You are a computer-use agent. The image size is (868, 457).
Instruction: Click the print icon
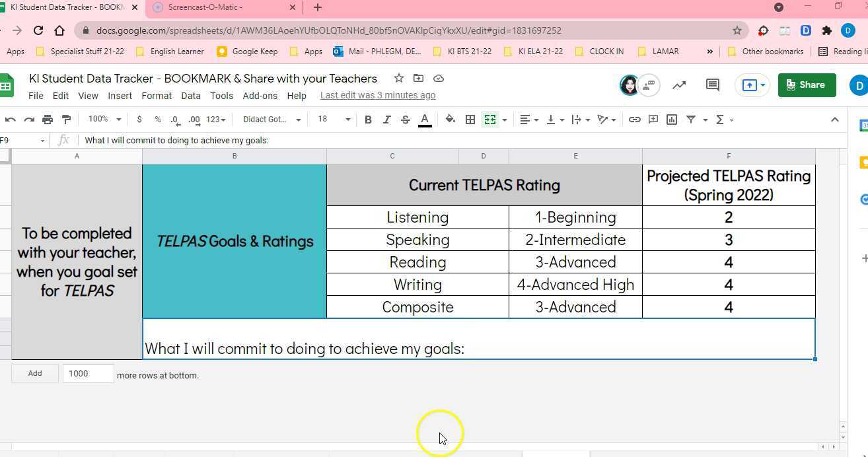pos(47,120)
